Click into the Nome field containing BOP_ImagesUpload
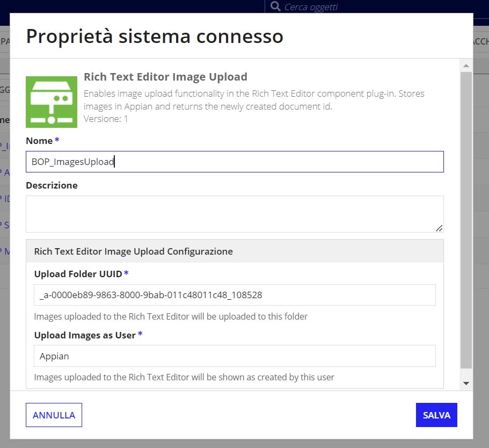Viewport: 489px width, 448px height. coord(235,162)
